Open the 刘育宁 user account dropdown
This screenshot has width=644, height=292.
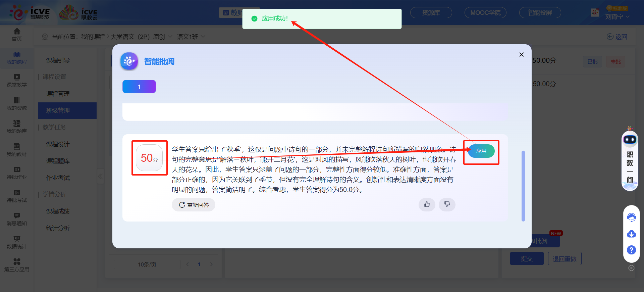coord(617,17)
